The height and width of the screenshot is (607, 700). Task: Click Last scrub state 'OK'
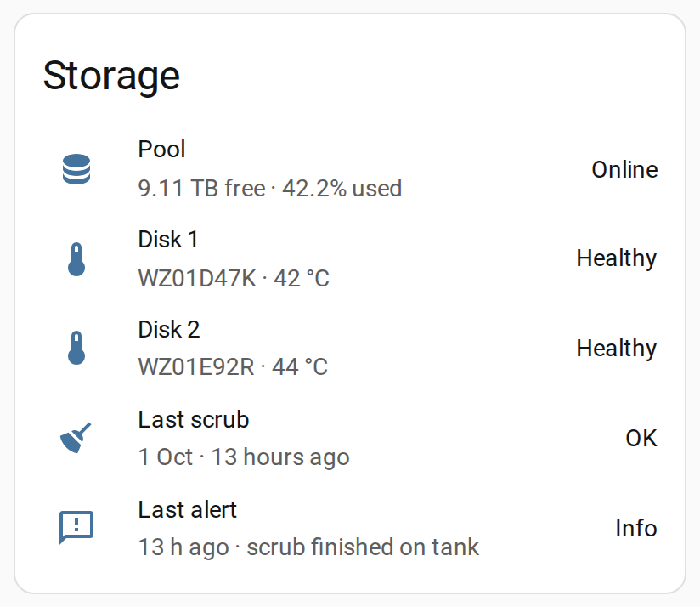641,439
